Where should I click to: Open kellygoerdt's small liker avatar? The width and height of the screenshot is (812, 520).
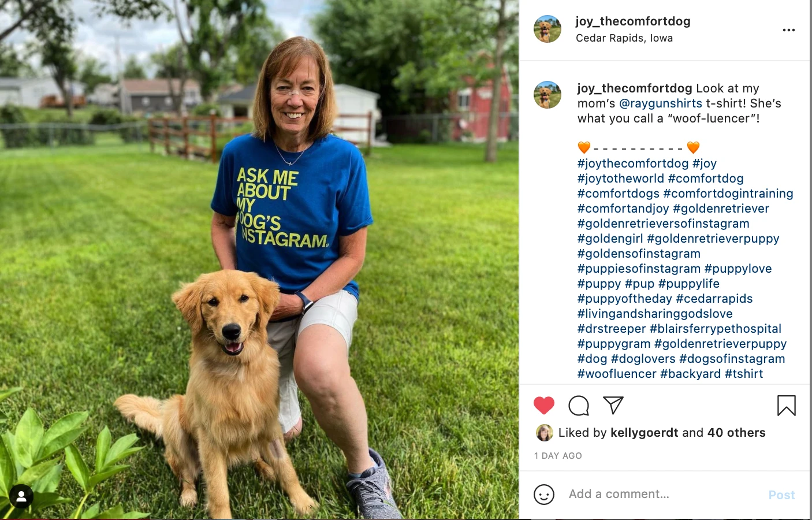tap(544, 432)
